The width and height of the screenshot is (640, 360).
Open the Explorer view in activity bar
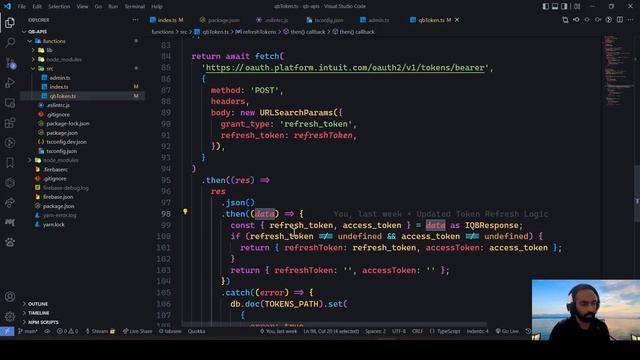click(10, 22)
